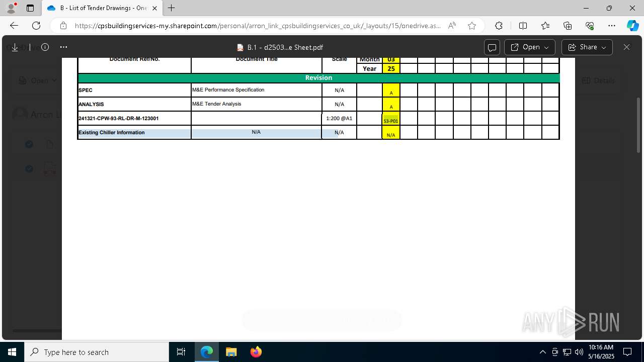
Task: Open tab actions menu icon
Action: point(30,8)
